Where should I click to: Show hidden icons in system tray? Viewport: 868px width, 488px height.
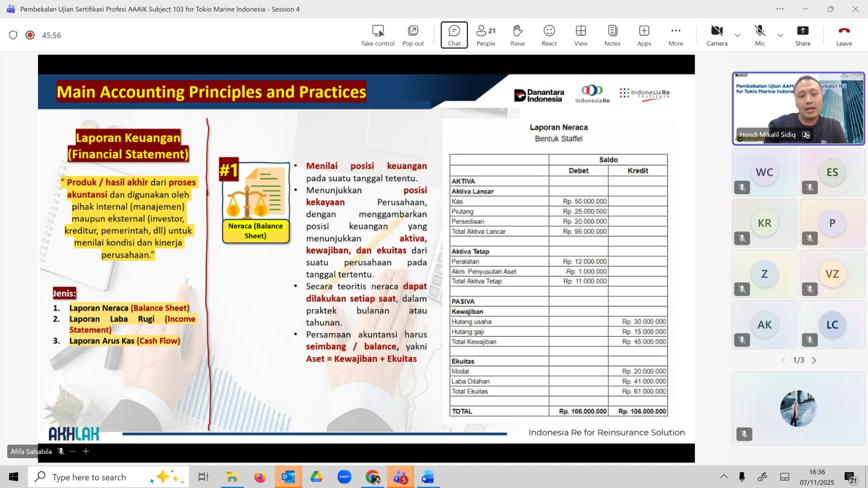(724, 477)
